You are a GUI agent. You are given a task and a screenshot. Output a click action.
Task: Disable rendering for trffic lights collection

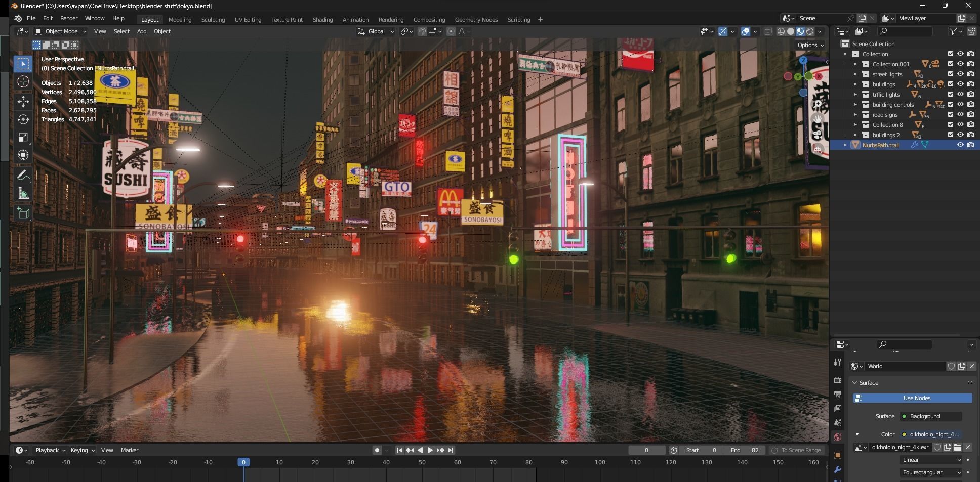point(970,94)
